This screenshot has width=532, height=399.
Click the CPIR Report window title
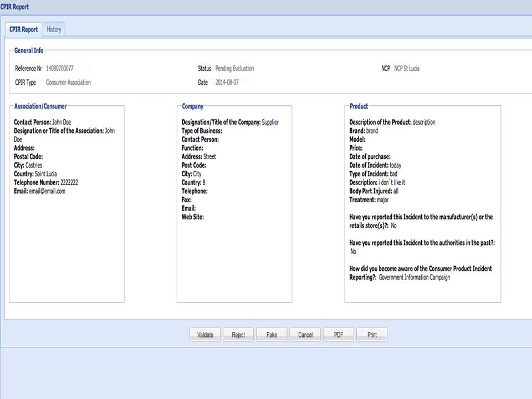point(14,7)
